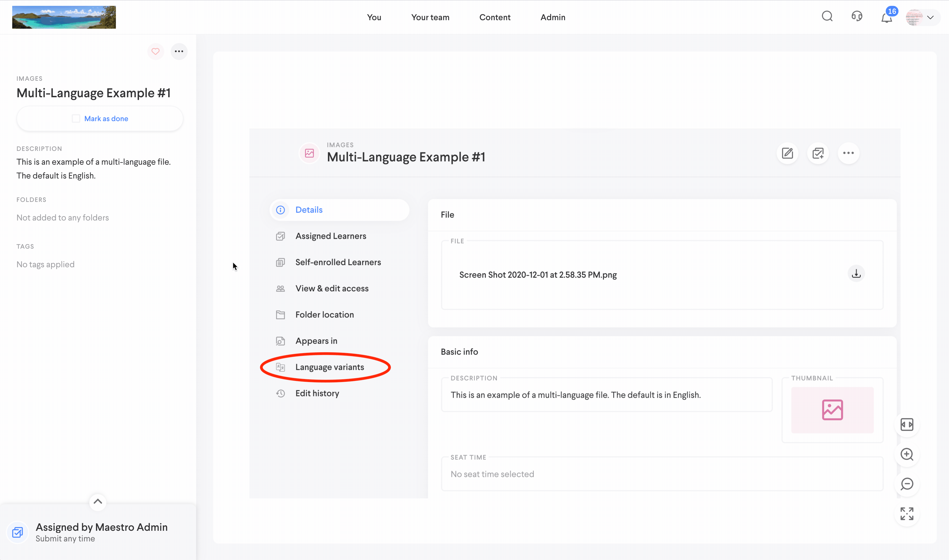Expand the bottom assignment panel chevron
The width and height of the screenshot is (949, 560).
tap(98, 502)
